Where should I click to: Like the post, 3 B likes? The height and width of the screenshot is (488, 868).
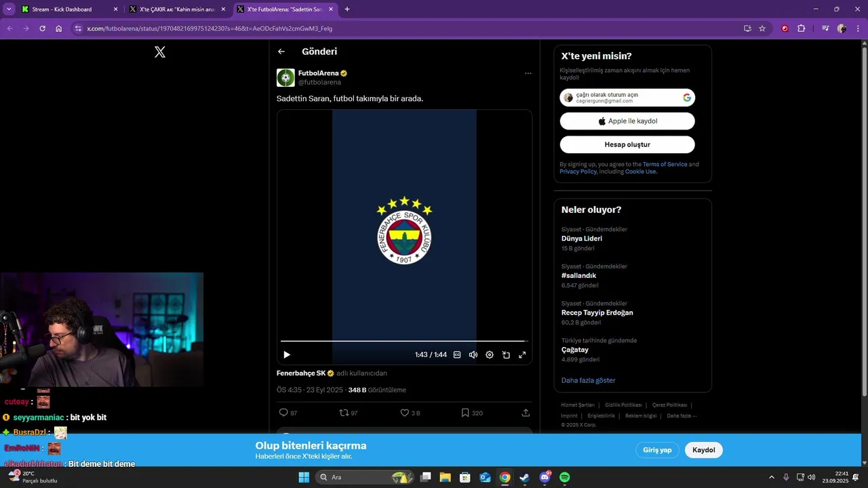pos(410,413)
